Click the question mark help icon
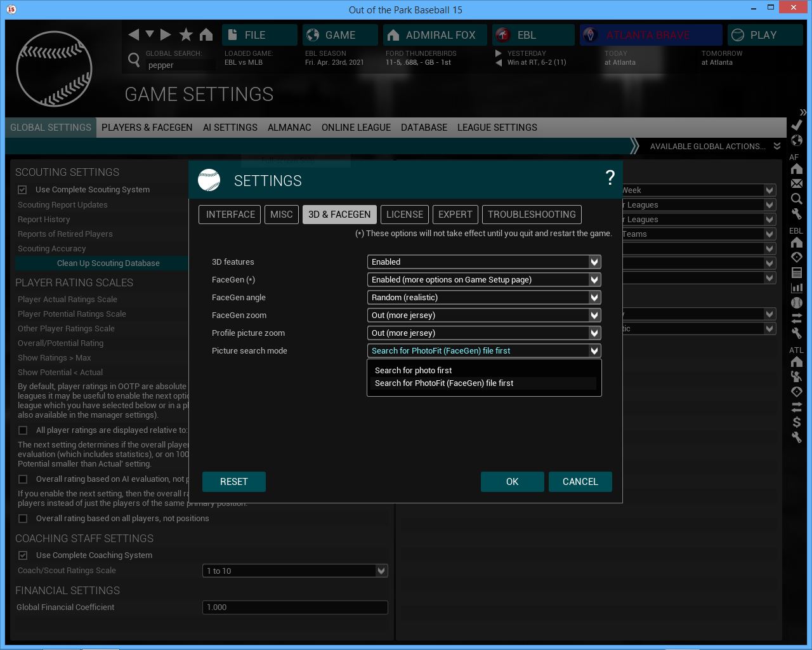This screenshot has height=650, width=812. [610, 178]
